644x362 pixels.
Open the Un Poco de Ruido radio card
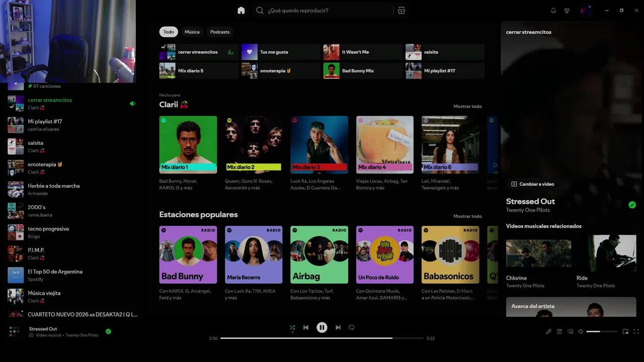point(385,263)
